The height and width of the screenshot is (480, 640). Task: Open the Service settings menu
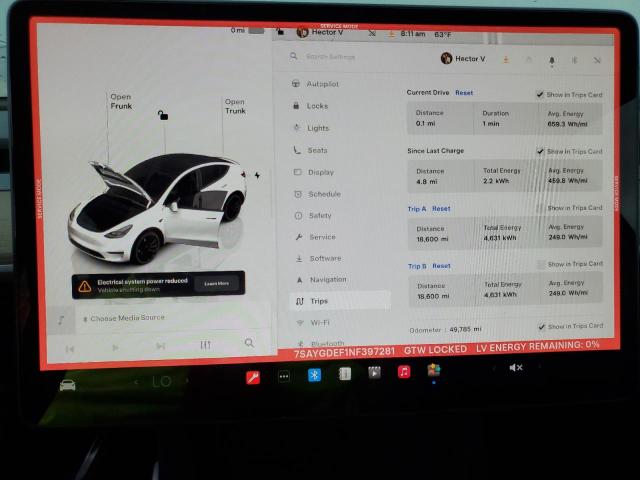coord(315,237)
